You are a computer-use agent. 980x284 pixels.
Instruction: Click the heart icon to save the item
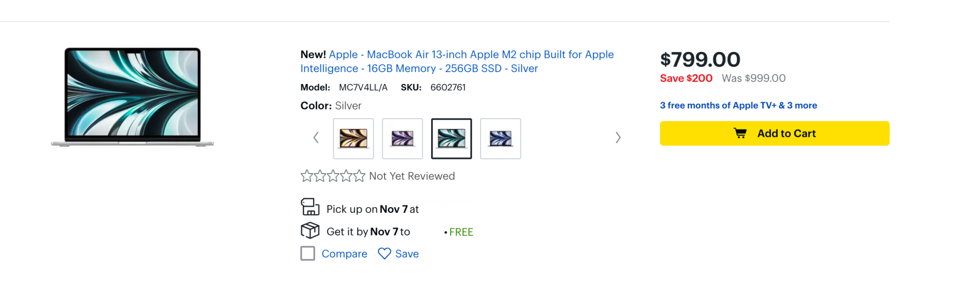click(384, 254)
